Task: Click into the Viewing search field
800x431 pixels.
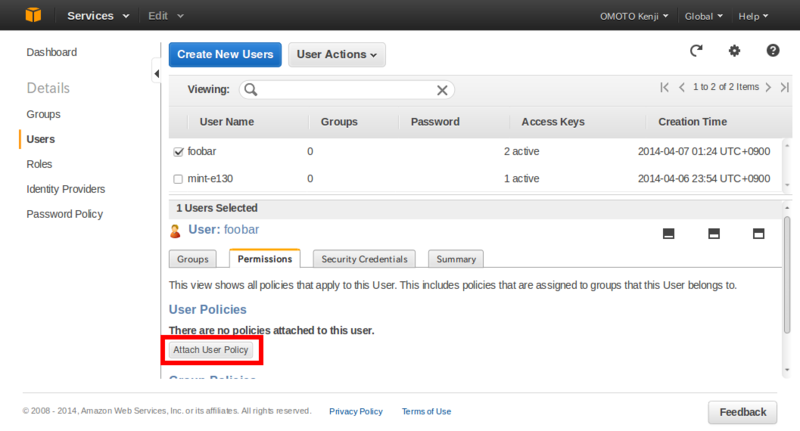Action: (346, 90)
